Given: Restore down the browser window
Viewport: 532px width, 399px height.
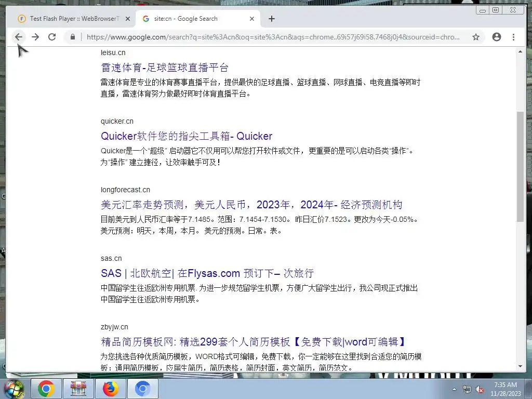Looking at the screenshot, I should click(495, 10).
